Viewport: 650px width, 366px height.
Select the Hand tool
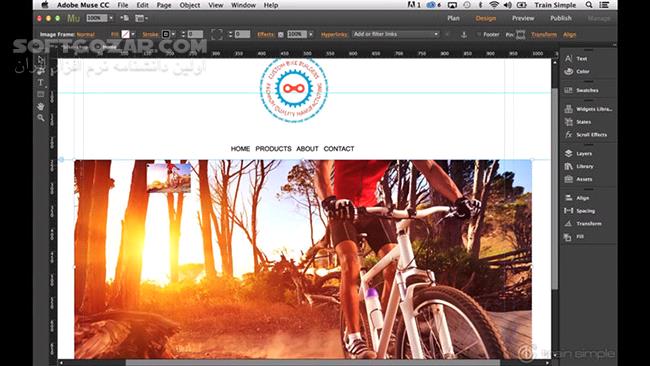click(41, 107)
